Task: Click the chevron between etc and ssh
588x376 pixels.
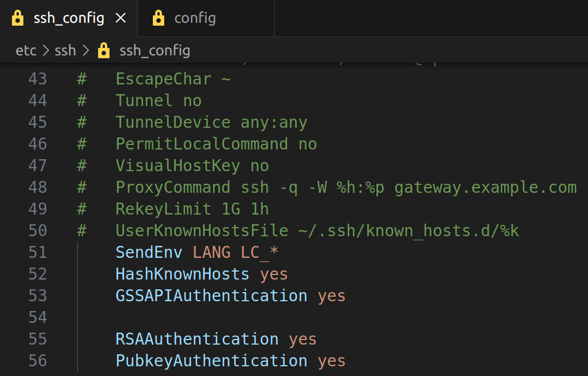Action: coord(46,51)
